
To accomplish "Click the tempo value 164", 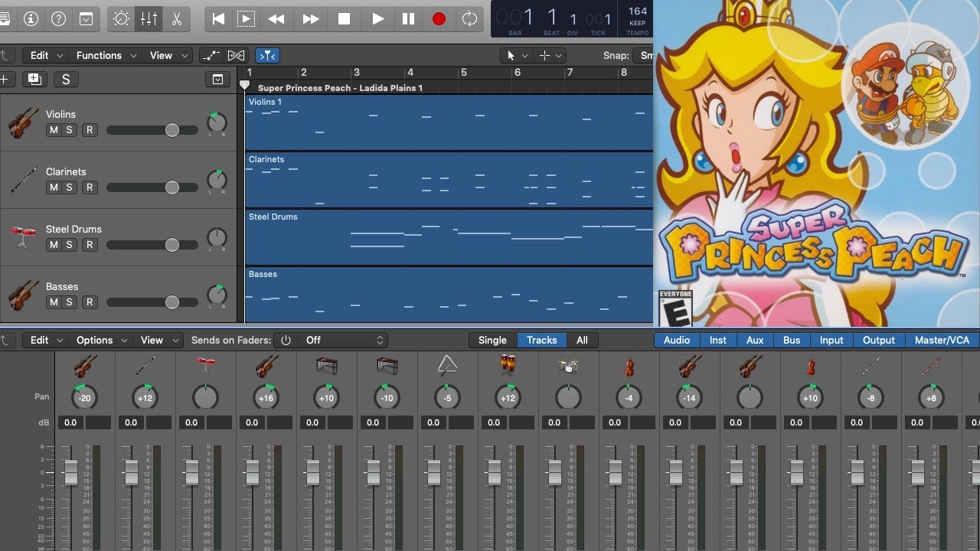I will coord(638,11).
